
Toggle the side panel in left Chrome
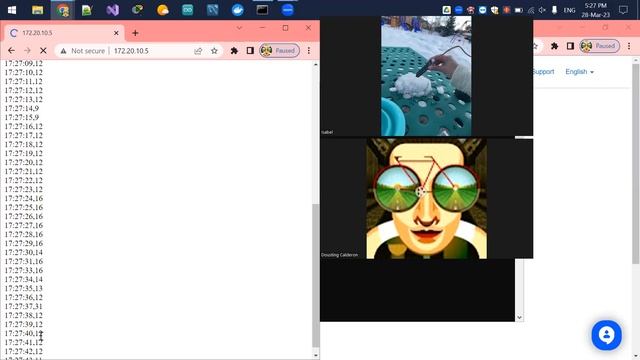click(x=250, y=51)
